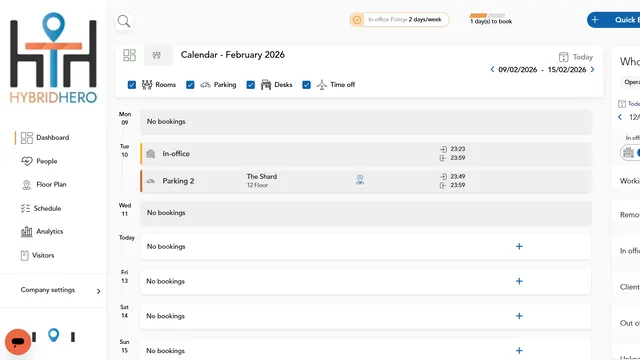Switch to the team view icon

point(157,55)
